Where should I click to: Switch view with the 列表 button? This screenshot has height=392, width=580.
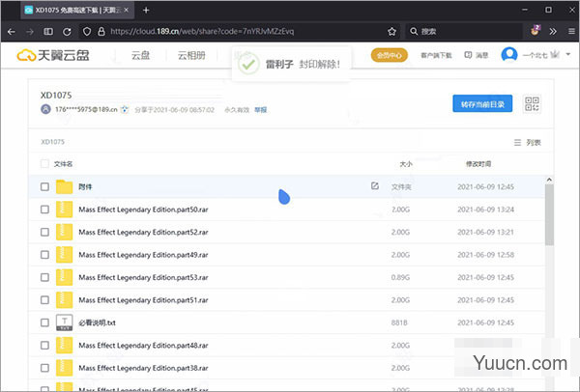click(528, 142)
